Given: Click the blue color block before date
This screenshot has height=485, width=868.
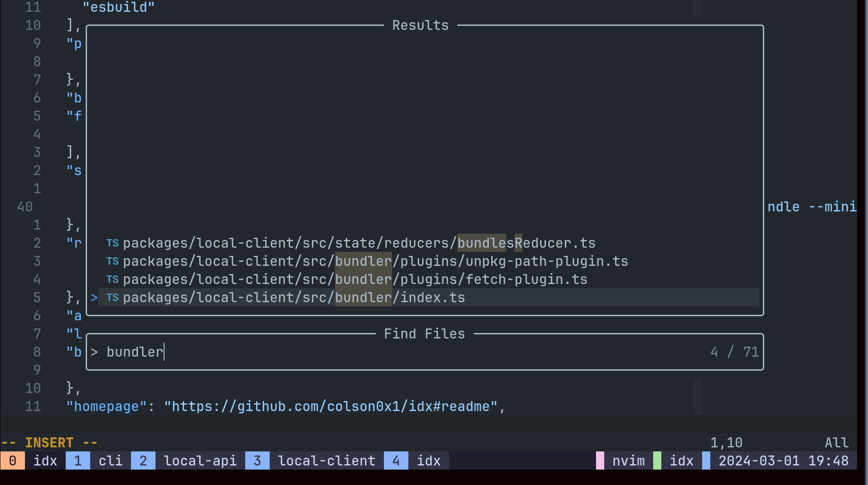Looking at the screenshot, I should 706,461.
